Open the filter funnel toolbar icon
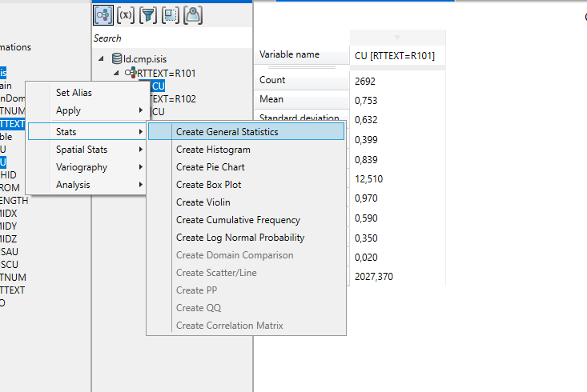587x392 pixels. 148,15
